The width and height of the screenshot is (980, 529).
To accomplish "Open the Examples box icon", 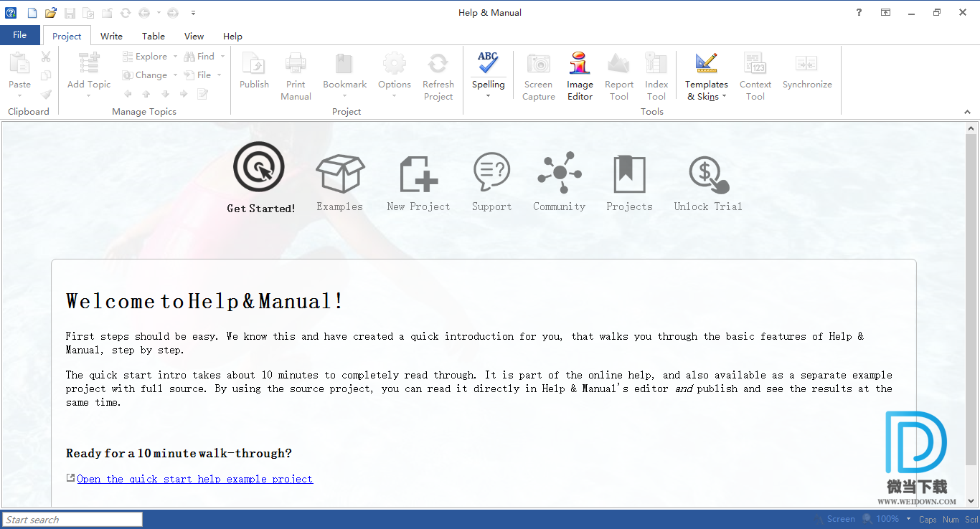I will click(340, 173).
